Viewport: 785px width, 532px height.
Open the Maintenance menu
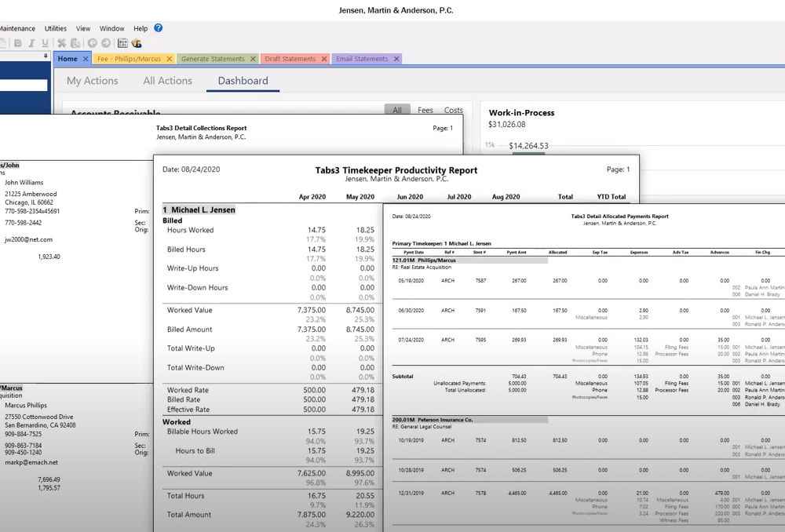pos(17,28)
